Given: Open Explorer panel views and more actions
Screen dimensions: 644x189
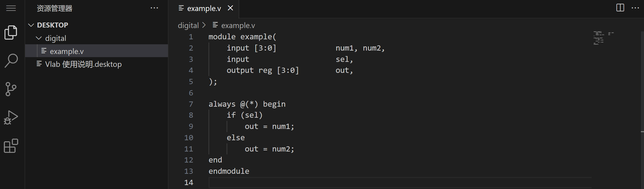Looking at the screenshot, I should click(154, 8).
